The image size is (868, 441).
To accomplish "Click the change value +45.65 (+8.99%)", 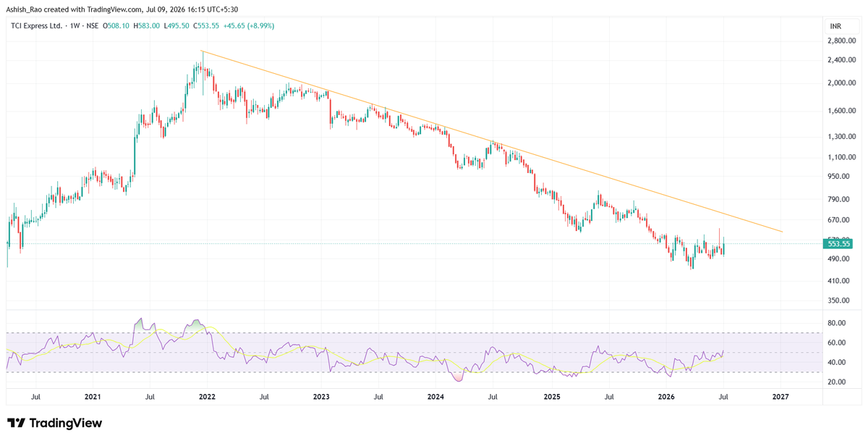I will coord(248,26).
